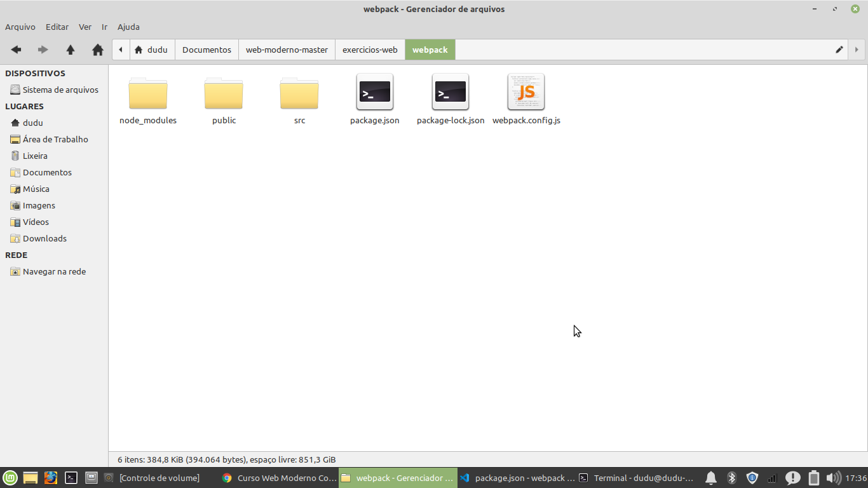Open Vídeos in sidebar
Screen dimensions: 868x488
(x=54, y=222)
